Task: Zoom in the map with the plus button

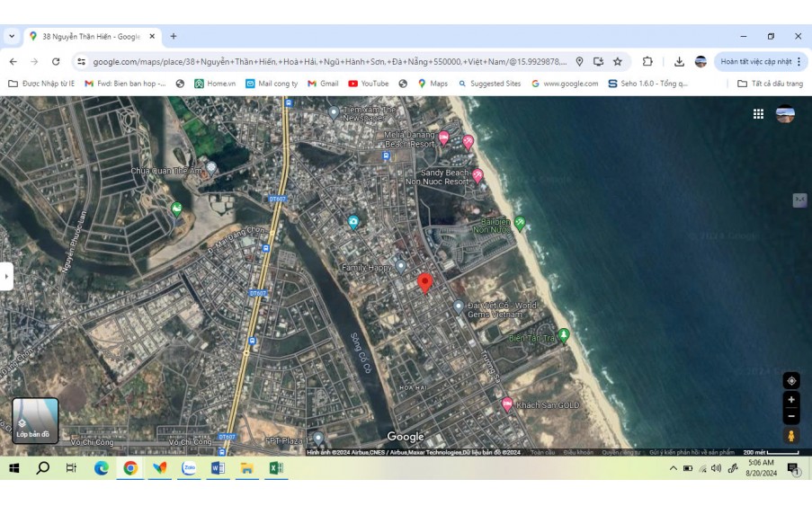Action: tap(790, 400)
